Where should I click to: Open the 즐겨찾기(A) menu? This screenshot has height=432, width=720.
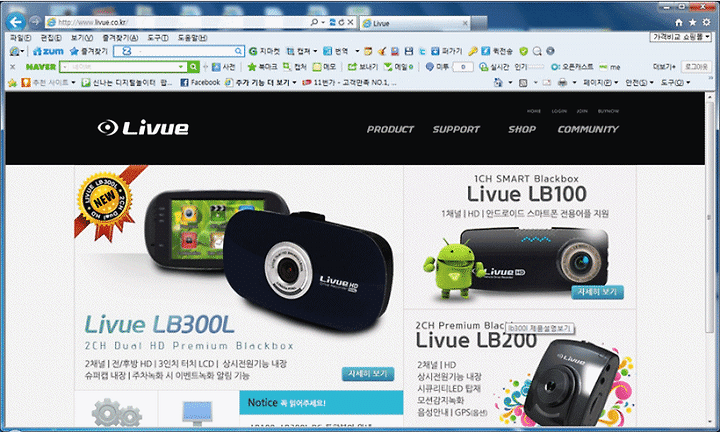pos(120,38)
